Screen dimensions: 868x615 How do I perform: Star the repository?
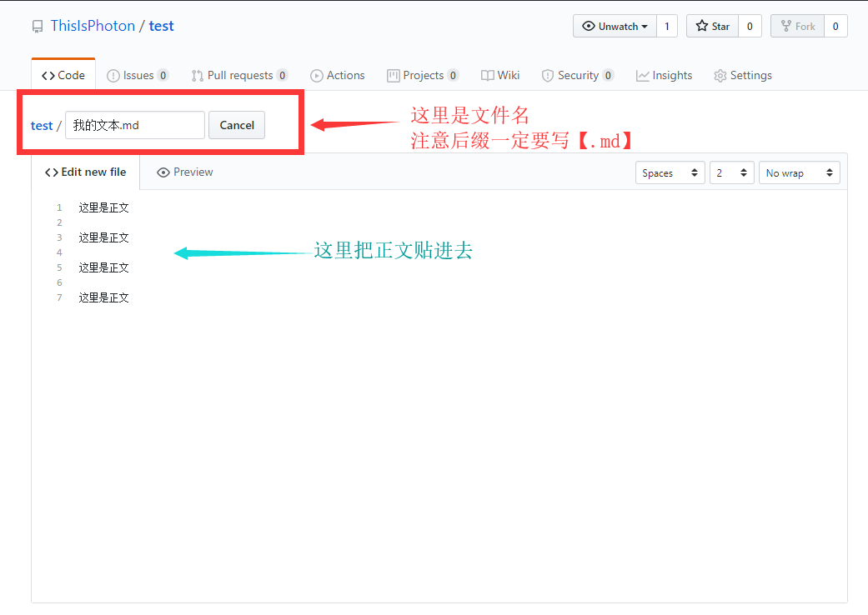tap(712, 26)
